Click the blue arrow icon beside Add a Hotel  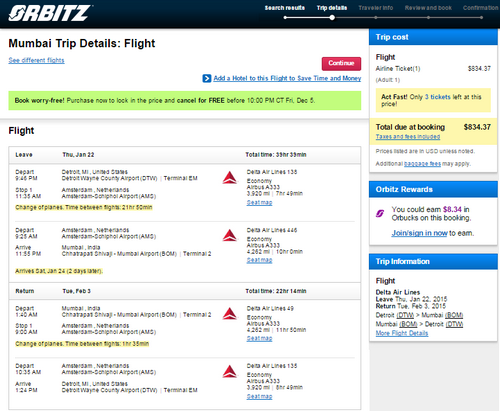coord(207,78)
